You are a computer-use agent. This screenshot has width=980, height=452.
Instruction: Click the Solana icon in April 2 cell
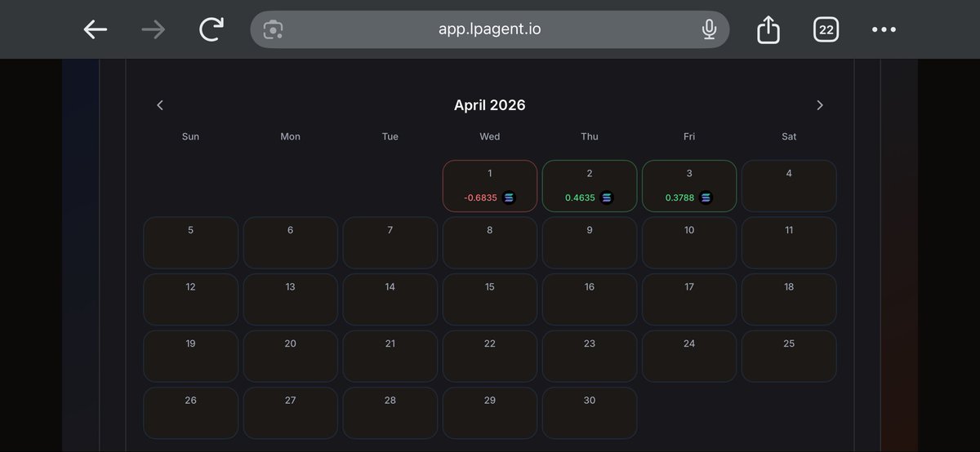pyautogui.click(x=607, y=197)
